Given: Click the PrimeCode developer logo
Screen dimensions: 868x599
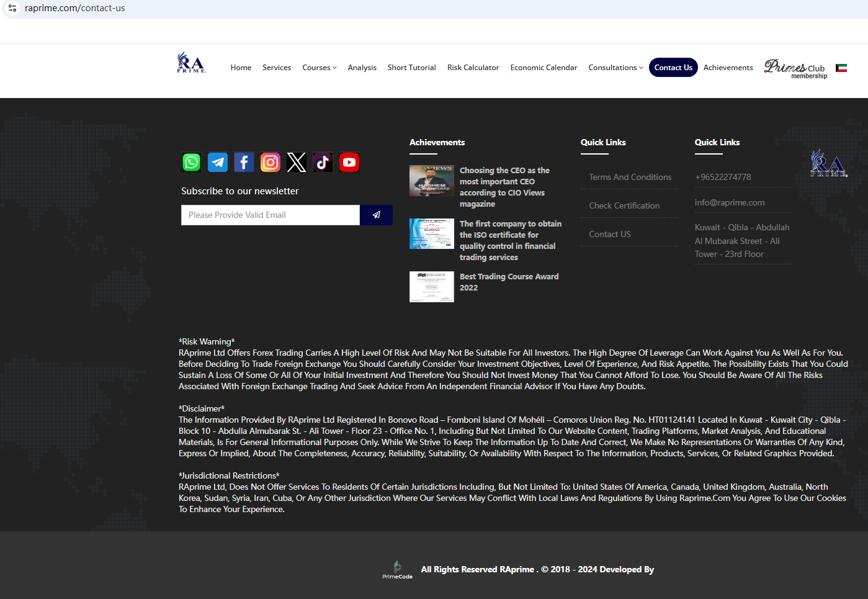Looking at the screenshot, I should [398, 570].
